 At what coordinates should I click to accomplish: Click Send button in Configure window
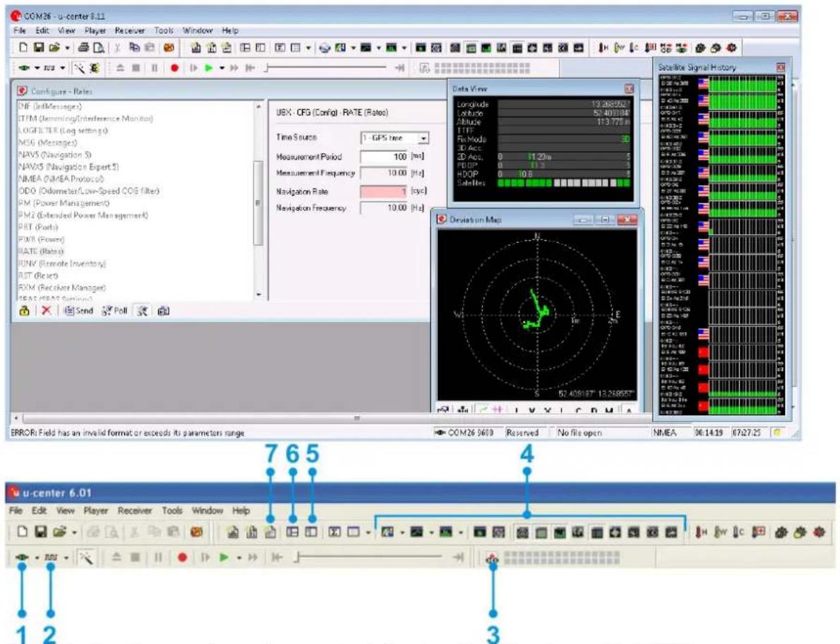79,311
